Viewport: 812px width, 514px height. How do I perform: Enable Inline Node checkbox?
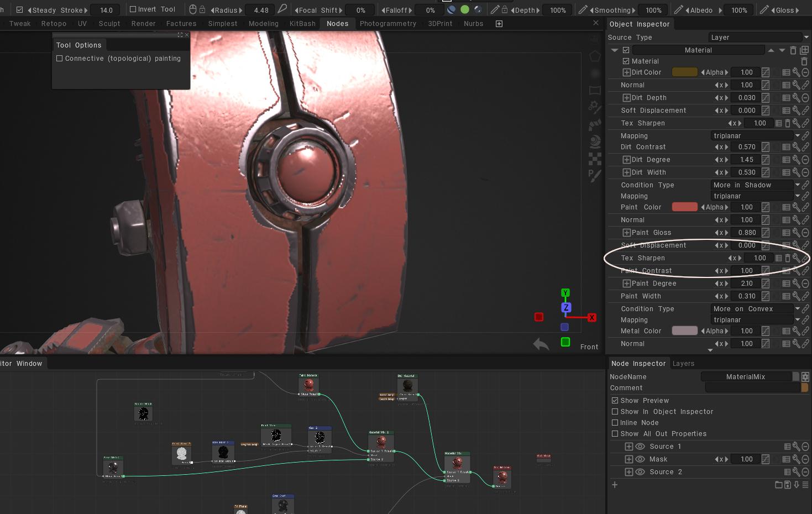[x=615, y=423]
